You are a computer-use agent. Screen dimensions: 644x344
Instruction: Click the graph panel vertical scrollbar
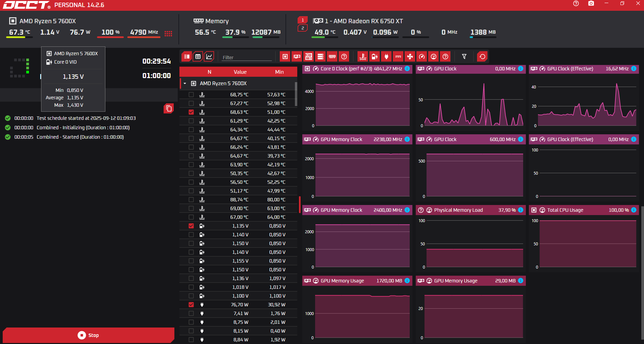[x=642, y=273]
